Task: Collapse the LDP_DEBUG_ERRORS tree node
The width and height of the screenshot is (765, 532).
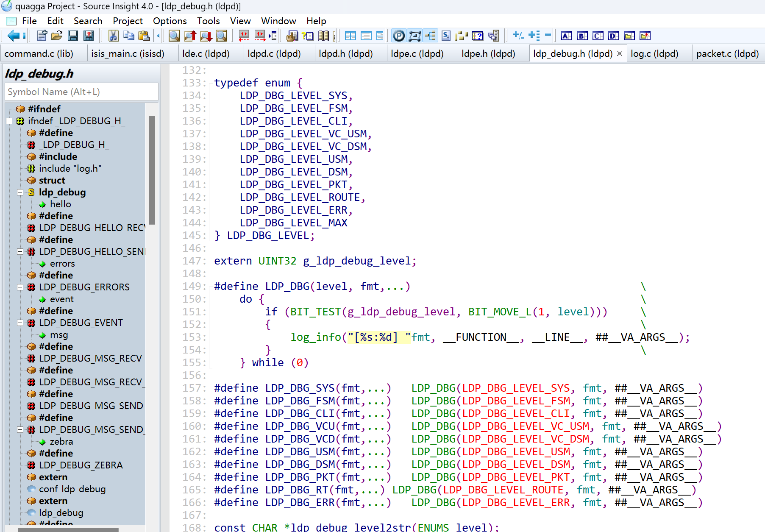Action: (20, 287)
